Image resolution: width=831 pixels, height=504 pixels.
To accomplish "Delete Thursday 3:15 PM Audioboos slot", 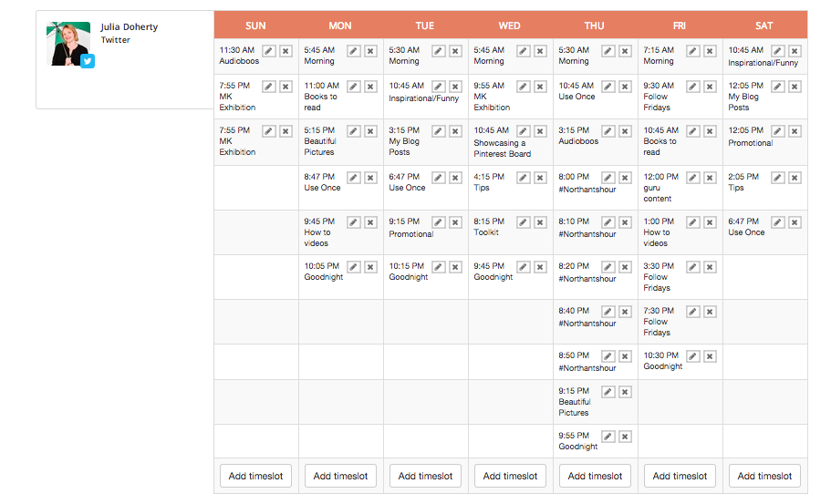I will pos(625,130).
